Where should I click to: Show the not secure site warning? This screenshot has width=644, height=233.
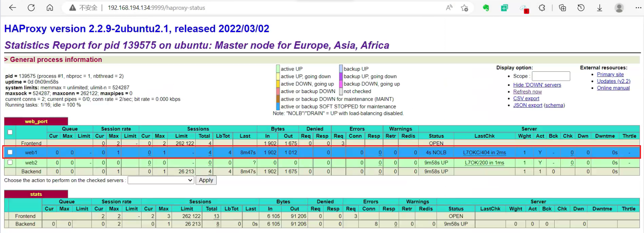pos(83,8)
